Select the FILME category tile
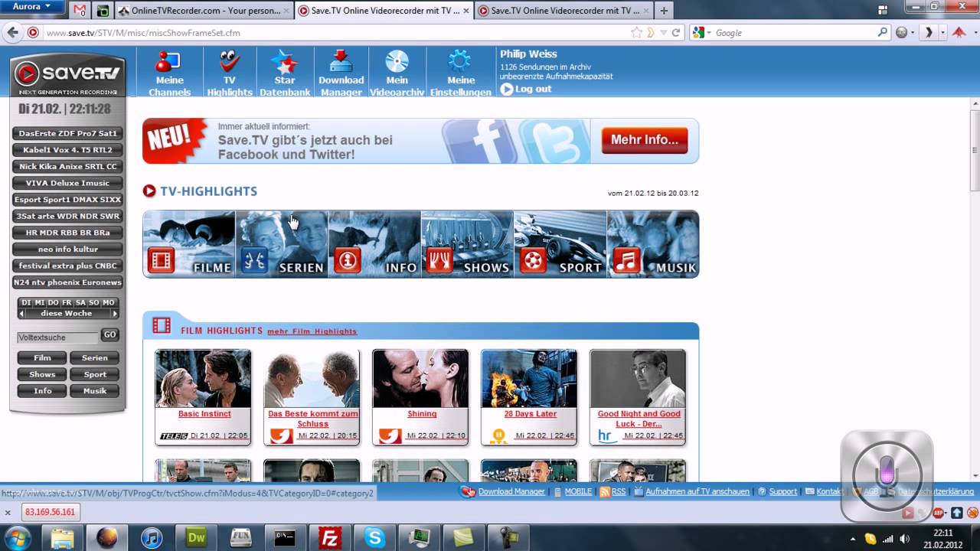This screenshot has width=980, height=551. tap(189, 244)
